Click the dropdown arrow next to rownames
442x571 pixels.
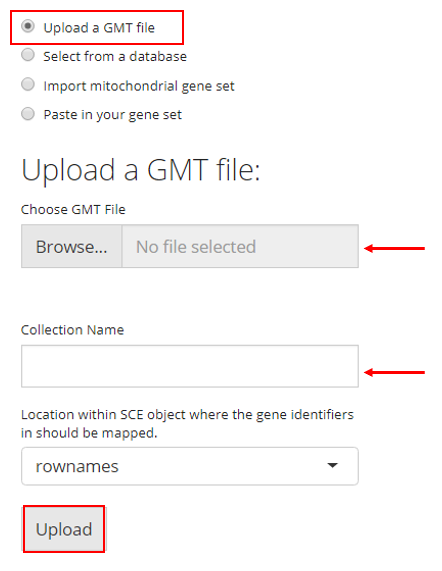tap(332, 465)
